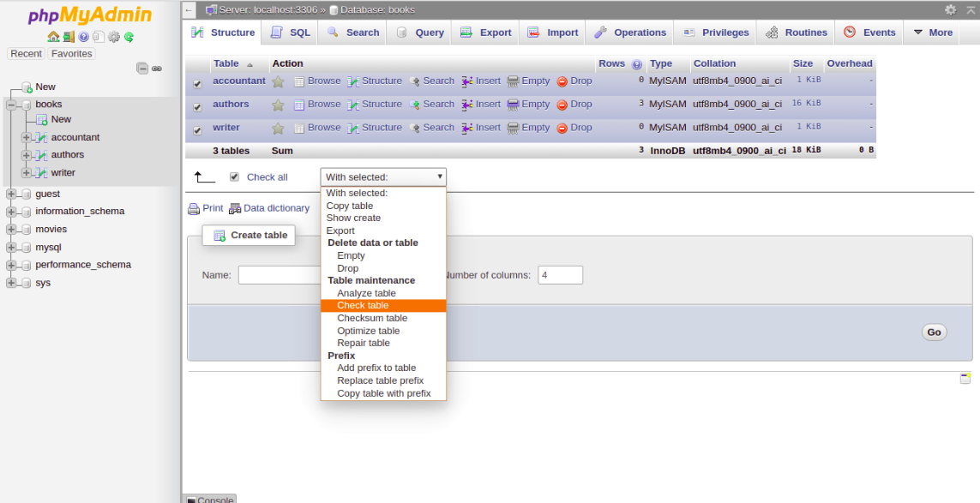Image resolution: width=980 pixels, height=503 pixels.
Task: Click the Number of columns field
Action: 561,275
